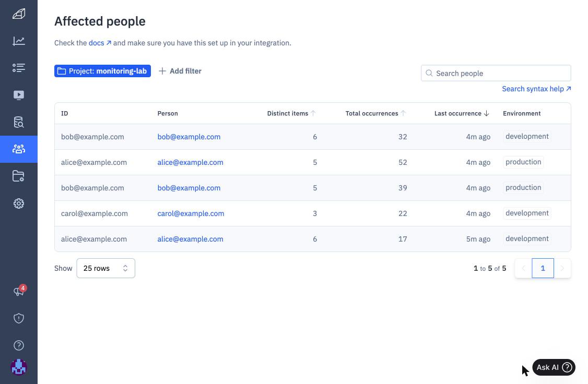Click Add filter button
The image size is (588, 384).
click(x=180, y=71)
